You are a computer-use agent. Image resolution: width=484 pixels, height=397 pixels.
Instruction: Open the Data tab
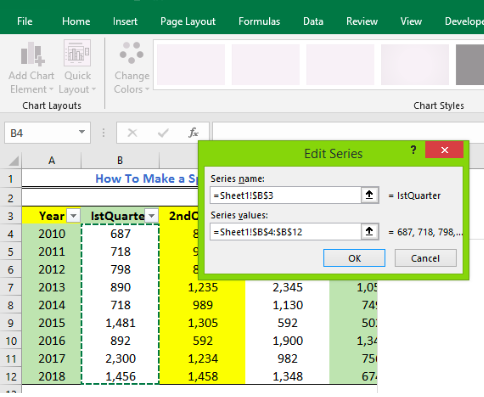pyautogui.click(x=313, y=22)
